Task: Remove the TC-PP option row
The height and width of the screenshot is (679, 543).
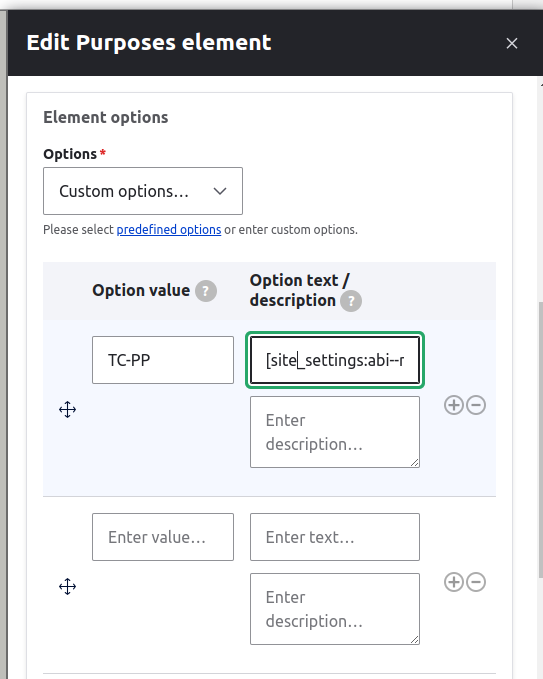Action: pos(476,405)
